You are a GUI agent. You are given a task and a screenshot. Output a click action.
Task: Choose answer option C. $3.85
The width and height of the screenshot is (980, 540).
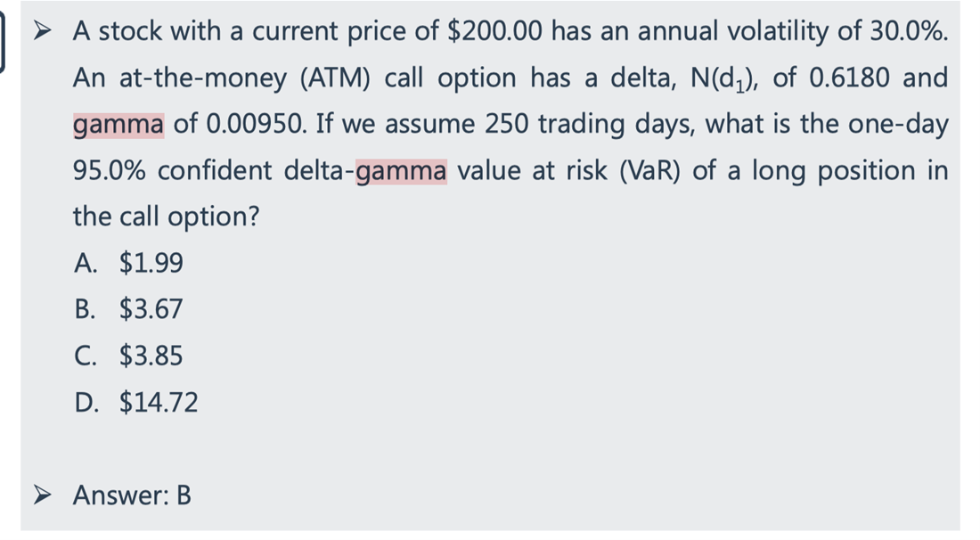click(129, 356)
